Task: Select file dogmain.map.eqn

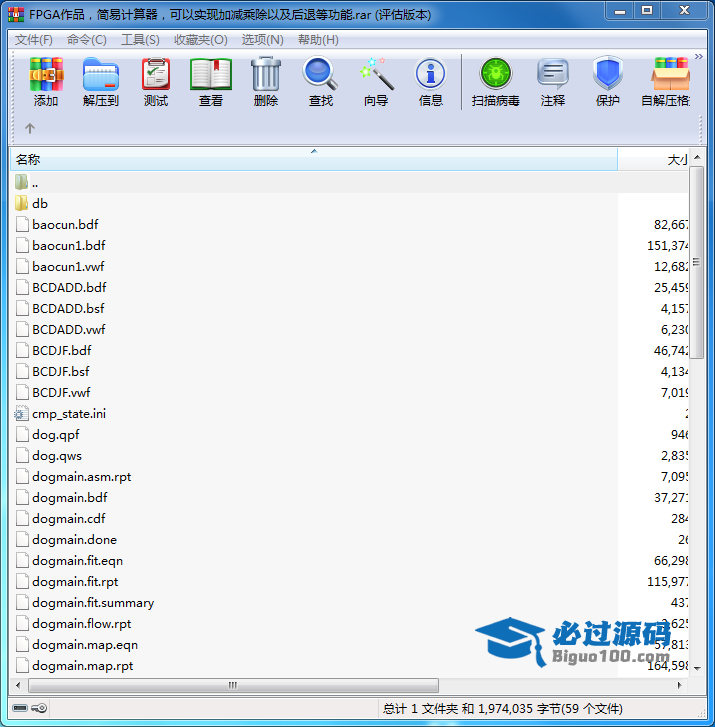Action: click(85, 644)
